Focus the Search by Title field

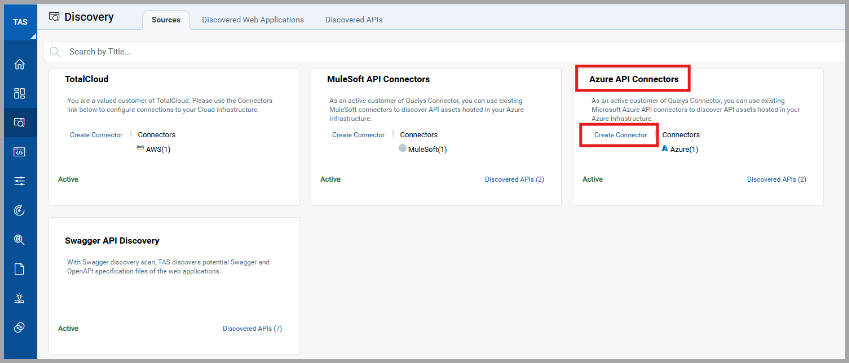coord(444,52)
